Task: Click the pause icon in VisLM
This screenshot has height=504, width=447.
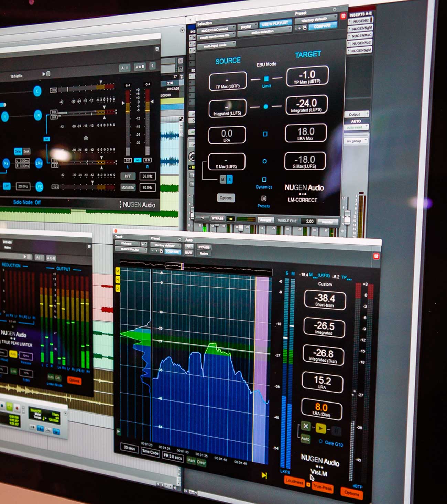Action: coord(336,431)
